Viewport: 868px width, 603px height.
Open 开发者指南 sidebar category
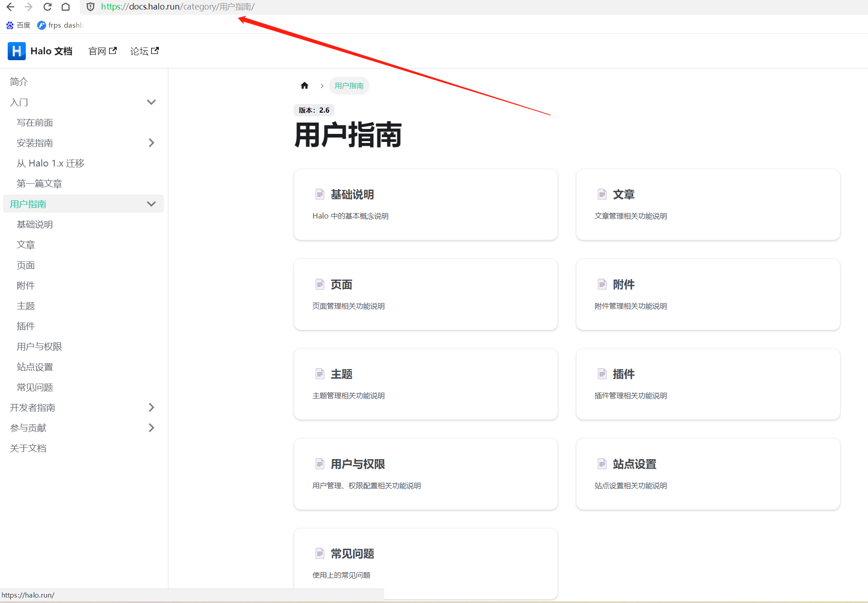pos(33,408)
